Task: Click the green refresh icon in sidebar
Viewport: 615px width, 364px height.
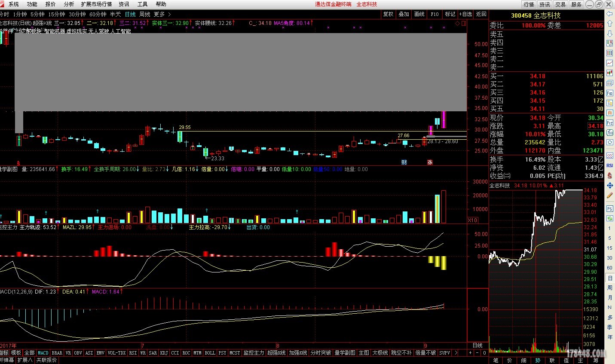Action: coord(609,218)
